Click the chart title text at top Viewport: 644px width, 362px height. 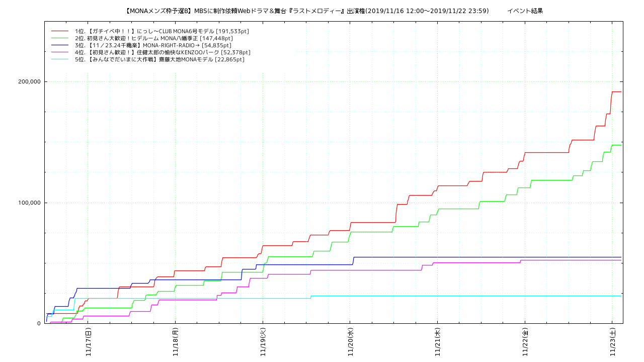[306, 11]
